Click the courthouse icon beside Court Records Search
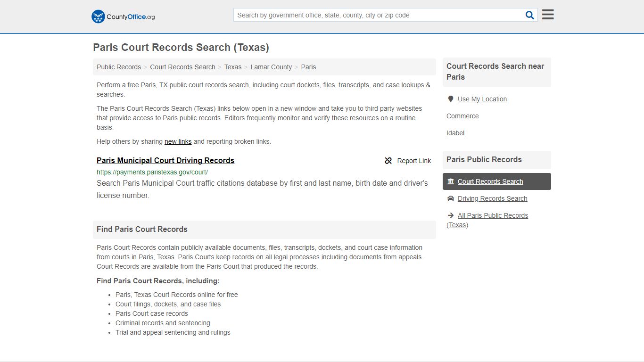Screen dimensions: 644x362 coord(451,181)
